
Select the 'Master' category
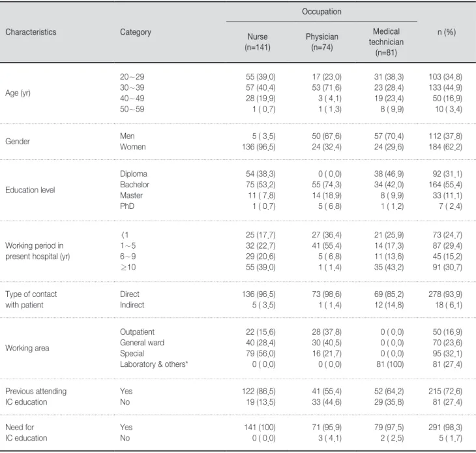point(131,195)
